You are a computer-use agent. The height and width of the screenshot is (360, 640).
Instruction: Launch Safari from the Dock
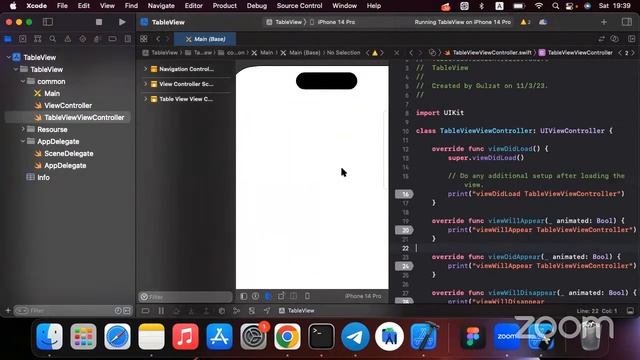coord(117,337)
